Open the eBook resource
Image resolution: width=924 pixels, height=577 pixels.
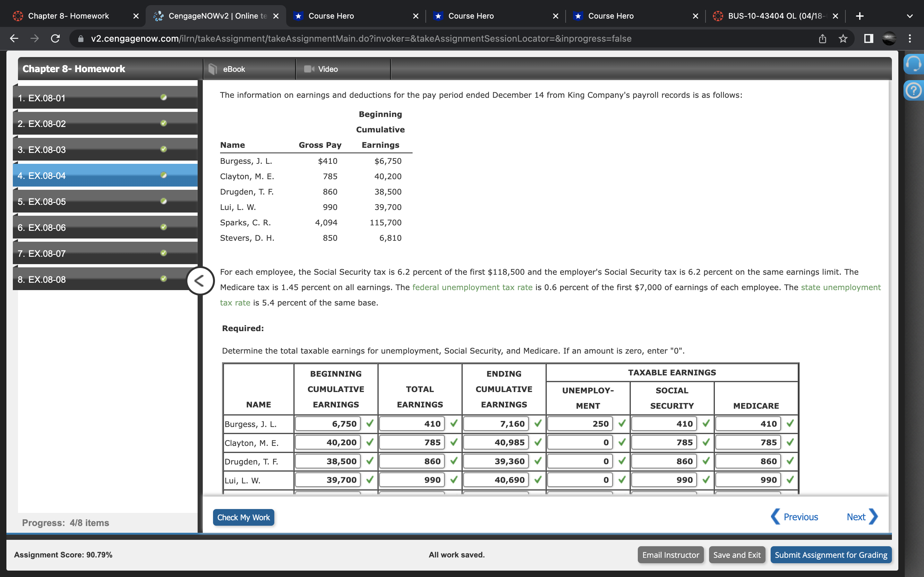click(234, 69)
